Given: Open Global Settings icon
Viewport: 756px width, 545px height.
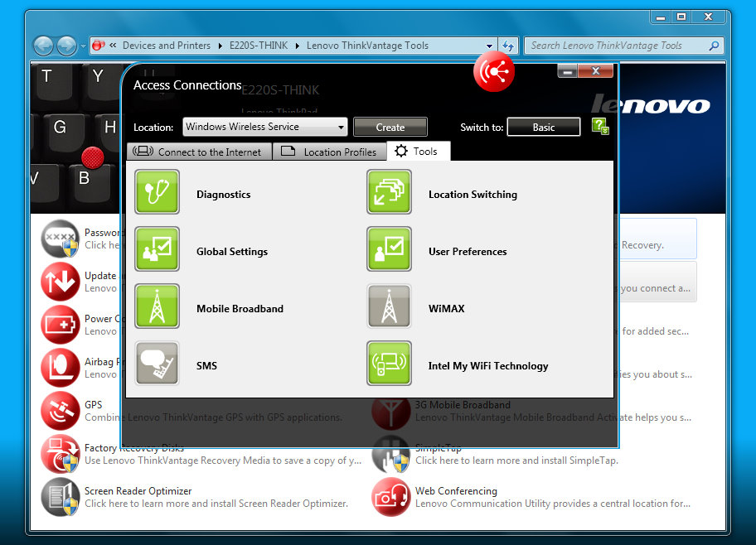Looking at the screenshot, I should point(157,248).
